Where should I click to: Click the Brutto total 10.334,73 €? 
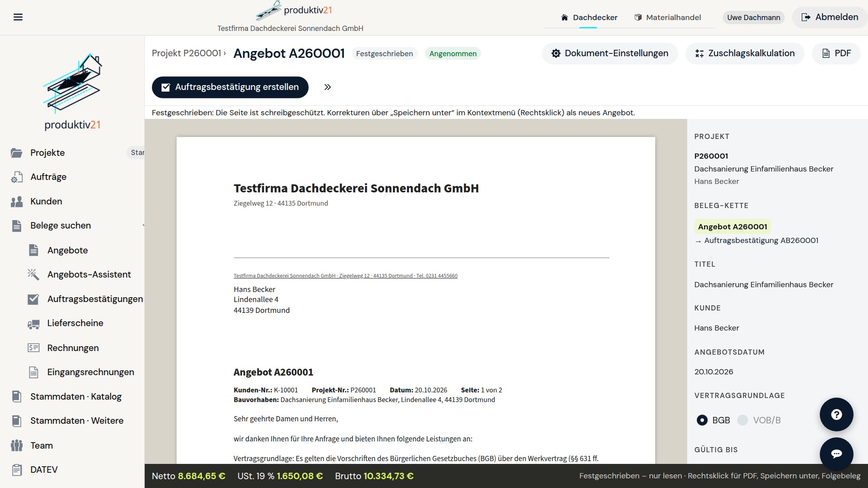389,476
